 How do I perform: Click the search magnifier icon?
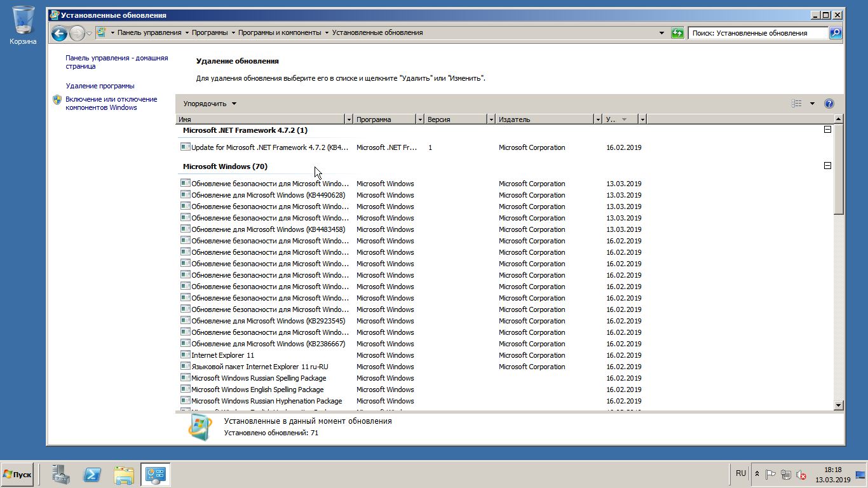pyautogui.click(x=836, y=33)
